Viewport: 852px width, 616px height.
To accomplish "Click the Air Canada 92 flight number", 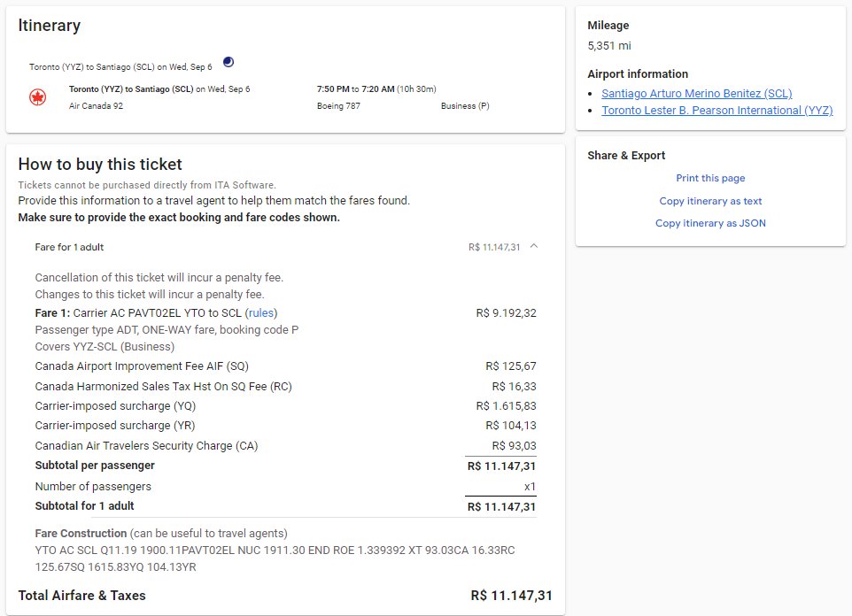I will 97,106.
